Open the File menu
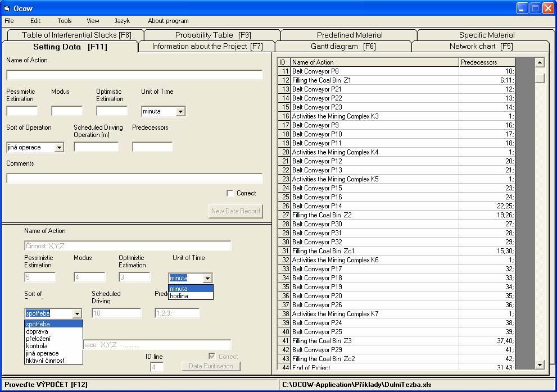The width and height of the screenshot is (557, 392). click(x=9, y=21)
